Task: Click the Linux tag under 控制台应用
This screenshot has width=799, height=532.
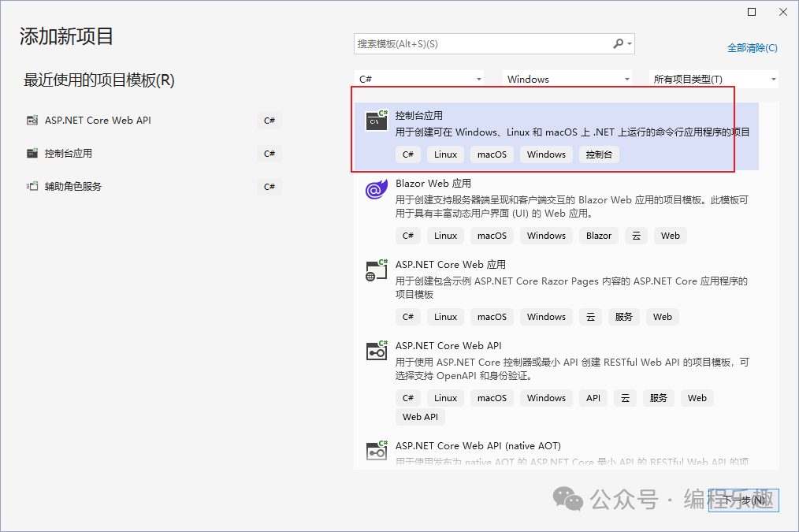Action: 445,154
